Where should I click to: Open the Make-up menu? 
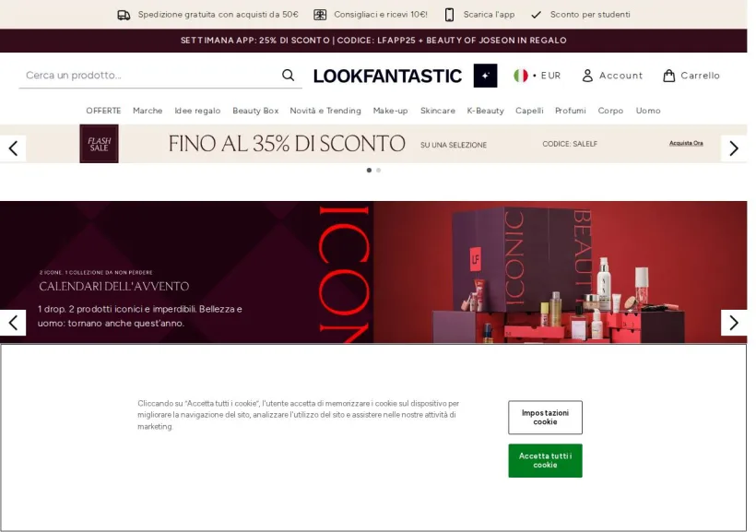click(391, 111)
